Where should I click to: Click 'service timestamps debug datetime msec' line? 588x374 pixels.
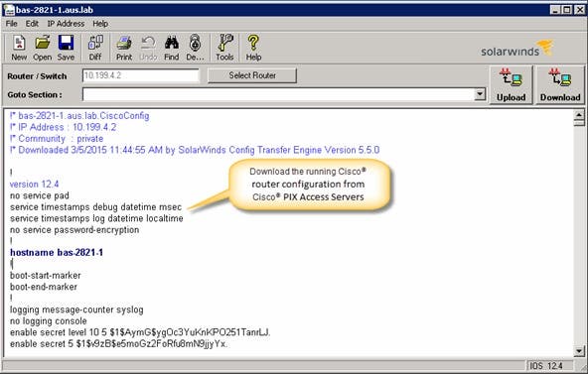95,207
